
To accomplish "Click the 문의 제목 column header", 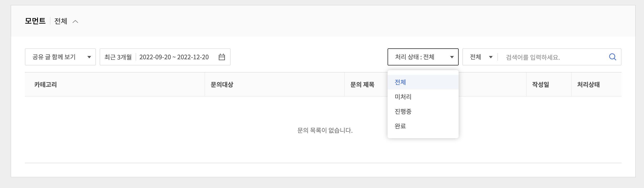I will (362, 85).
